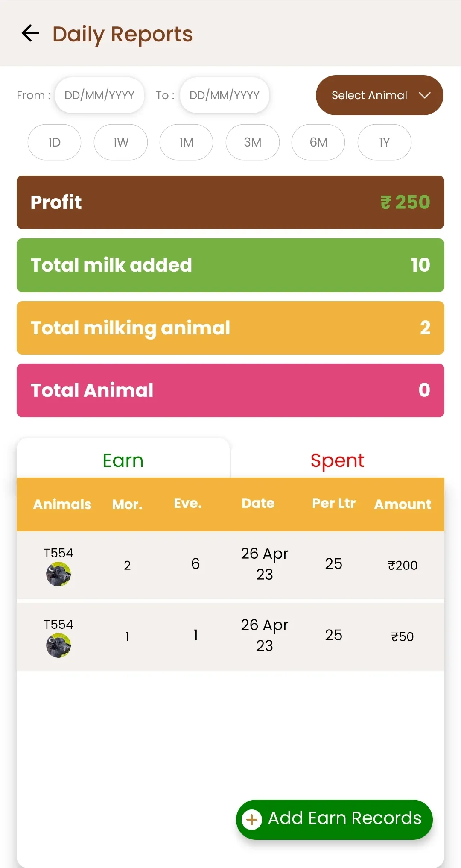Tap the Total milk added card
Image resolution: width=461 pixels, height=868 pixels.
coord(230,265)
